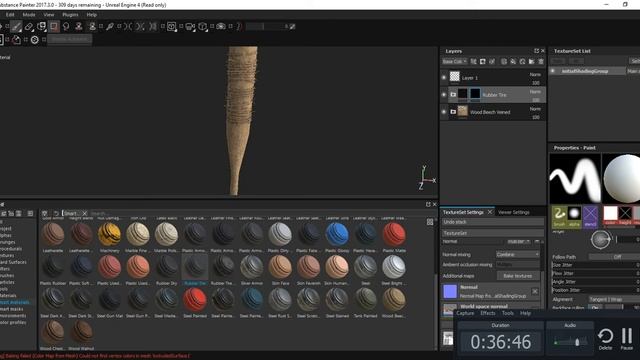The height and width of the screenshot is (360, 640).
Task: Open the Normal mixing Combine dropdown
Action: (x=518, y=254)
